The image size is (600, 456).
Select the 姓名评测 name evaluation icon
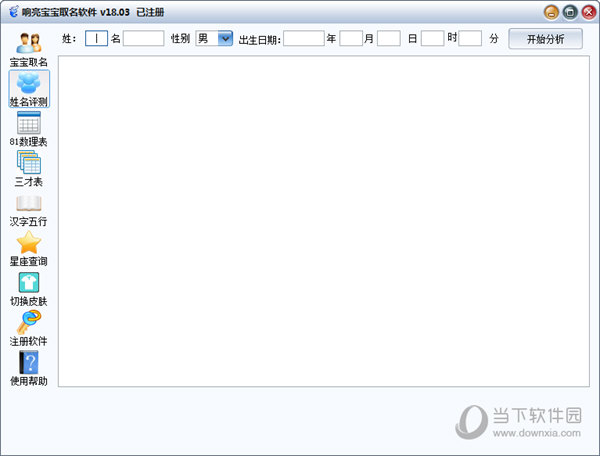tap(29, 83)
